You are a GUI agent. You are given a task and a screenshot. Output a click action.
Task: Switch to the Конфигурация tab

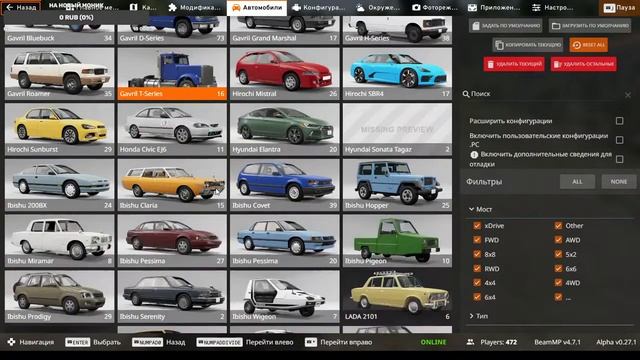[318, 7]
